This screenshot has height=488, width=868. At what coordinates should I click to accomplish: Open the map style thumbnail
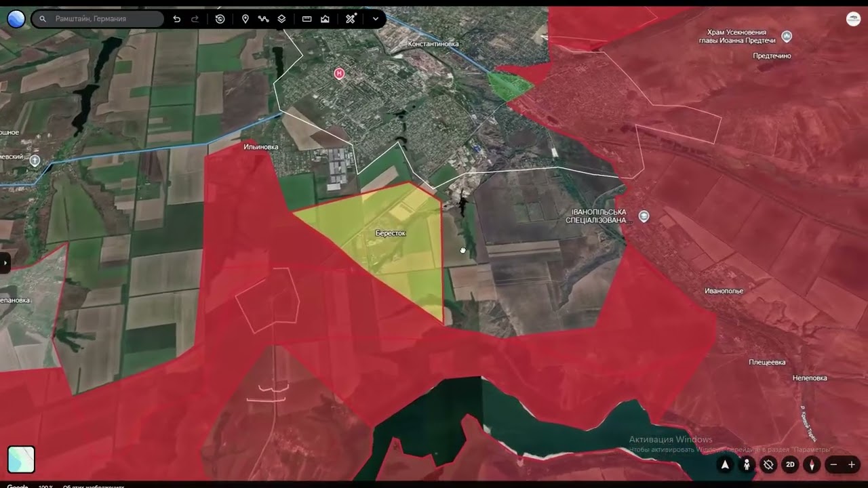(21, 459)
